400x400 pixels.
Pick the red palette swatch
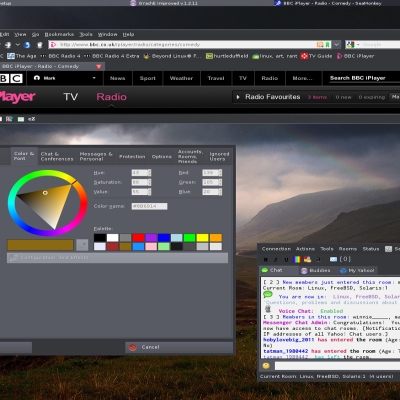click(x=138, y=238)
